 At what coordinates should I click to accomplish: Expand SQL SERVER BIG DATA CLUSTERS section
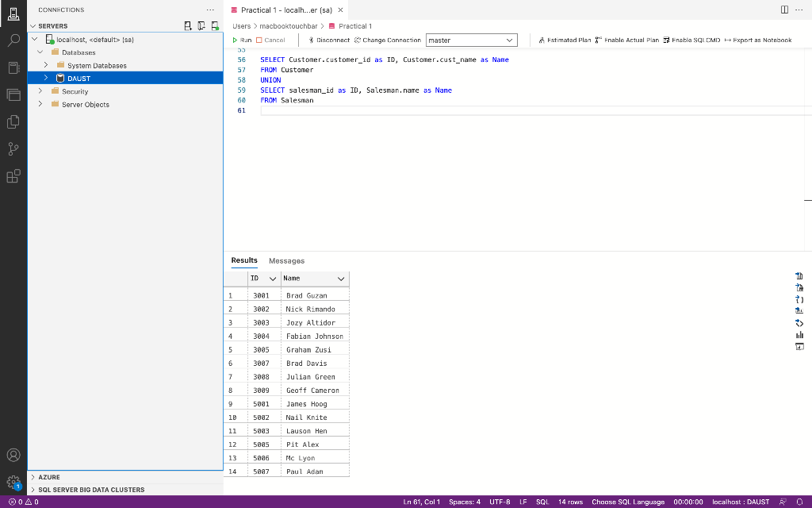[x=33, y=489]
